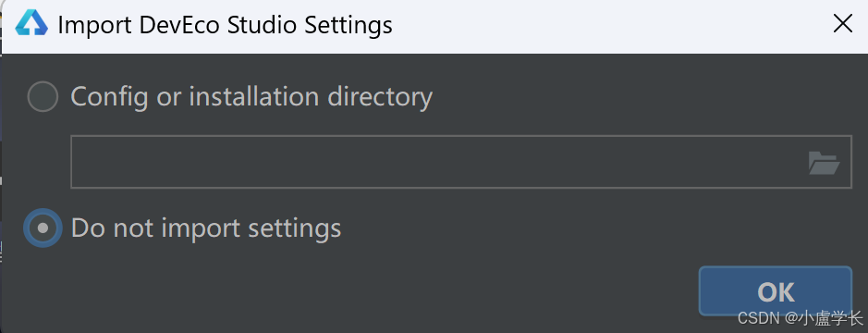Focus the directory path input field
868x333 pixels.
(x=460, y=162)
